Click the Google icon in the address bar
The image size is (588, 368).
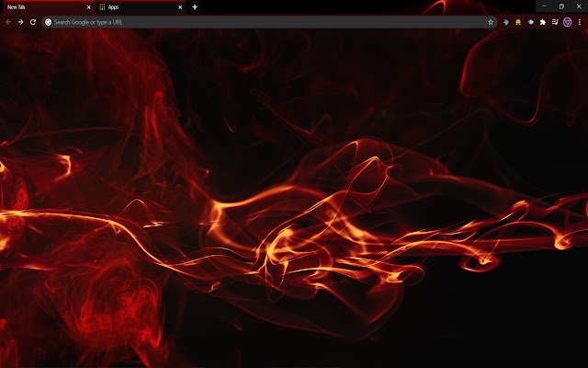click(48, 22)
